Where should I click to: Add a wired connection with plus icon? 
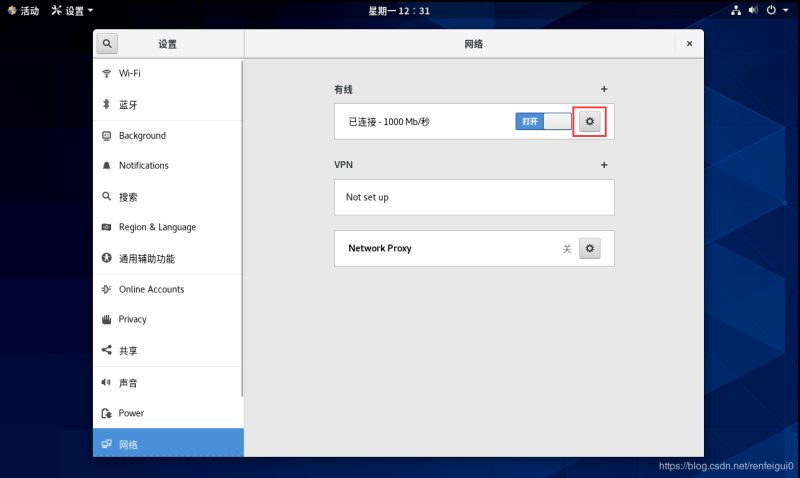[603, 90]
